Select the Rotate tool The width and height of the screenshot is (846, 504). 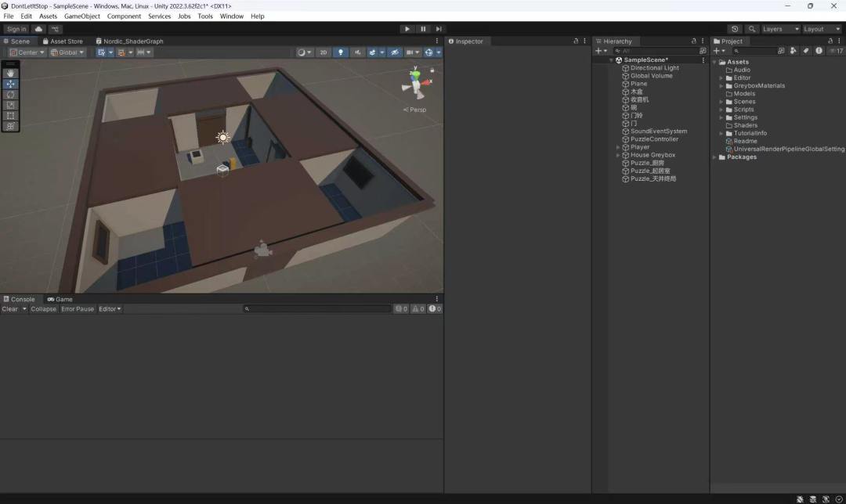(10, 95)
